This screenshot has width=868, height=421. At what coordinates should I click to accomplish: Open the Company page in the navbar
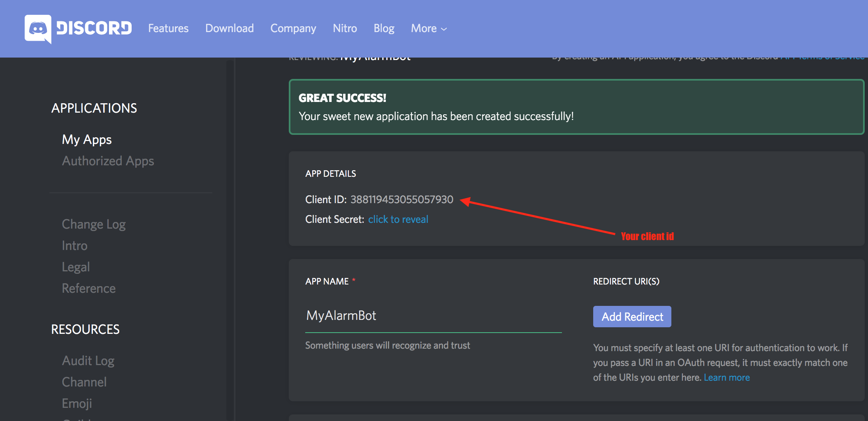[x=293, y=28]
